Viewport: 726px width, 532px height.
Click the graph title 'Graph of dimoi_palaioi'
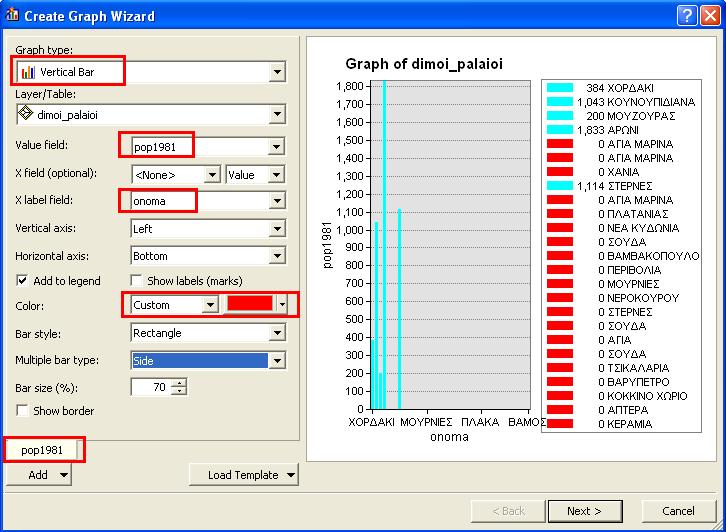coord(424,64)
